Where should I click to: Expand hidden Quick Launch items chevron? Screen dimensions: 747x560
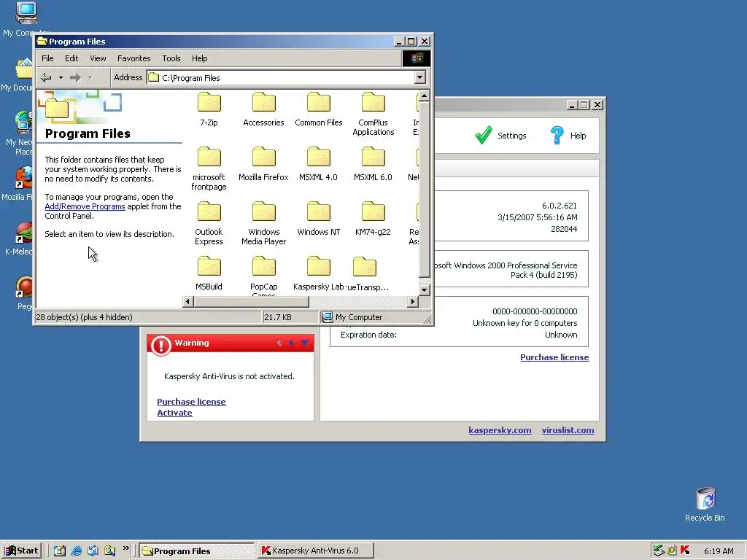click(125, 548)
